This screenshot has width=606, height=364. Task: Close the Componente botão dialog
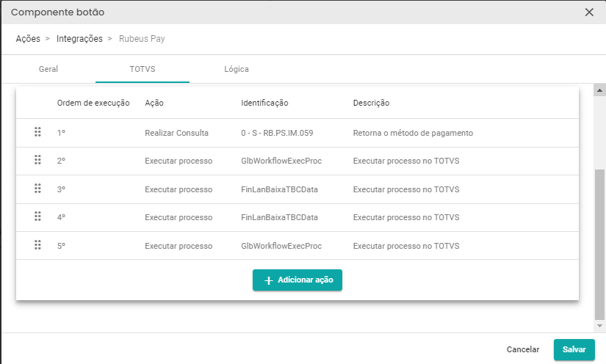pos(589,12)
